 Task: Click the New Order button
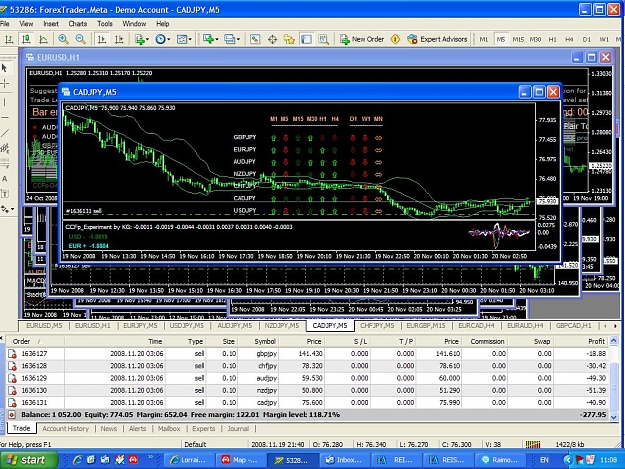point(362,39)
